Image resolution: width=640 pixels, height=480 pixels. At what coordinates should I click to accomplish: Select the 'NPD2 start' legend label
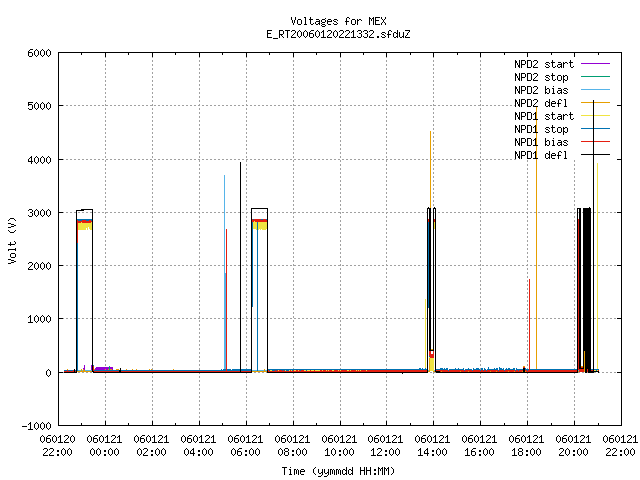544,64
